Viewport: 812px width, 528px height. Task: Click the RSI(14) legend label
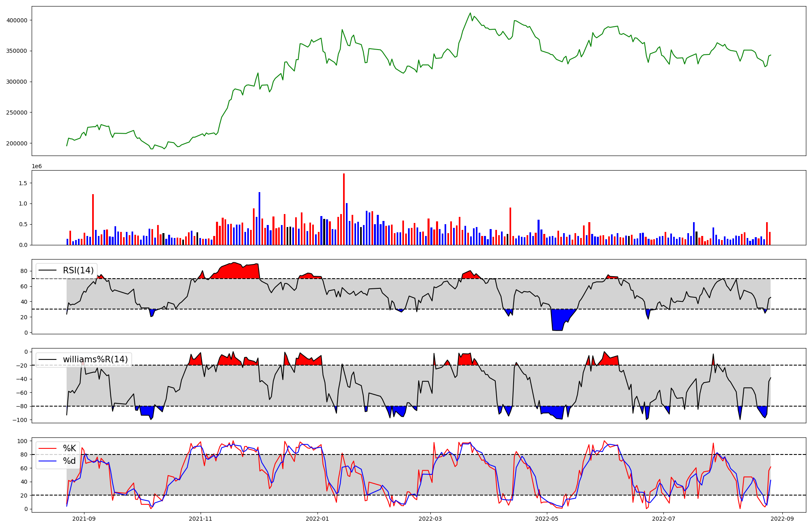click(78, 270)
